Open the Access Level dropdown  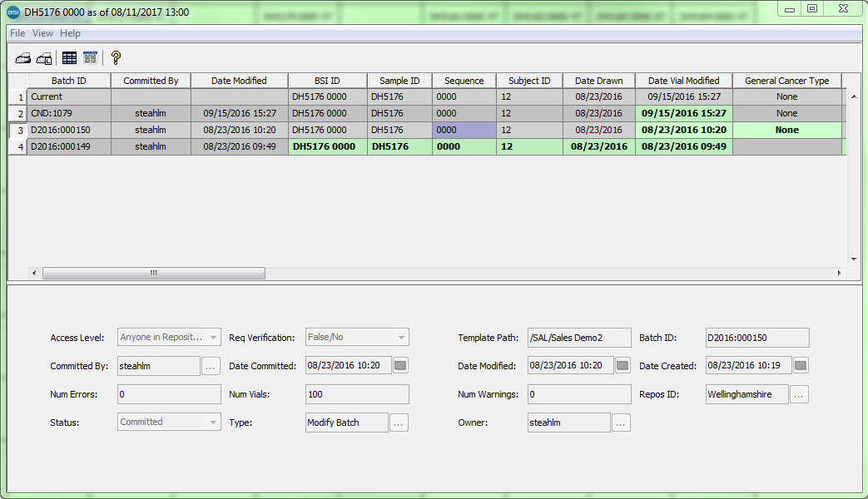pos(214,337)
